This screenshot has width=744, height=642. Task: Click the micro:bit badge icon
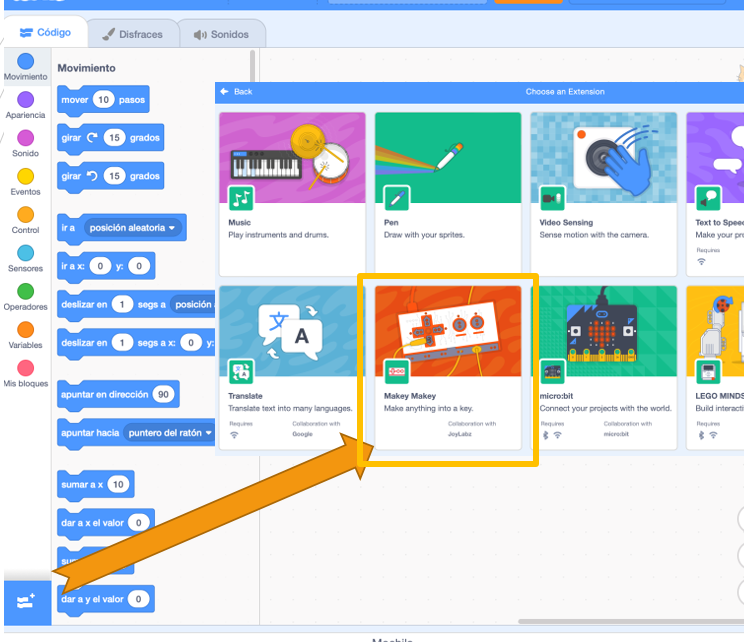point(552,371)
